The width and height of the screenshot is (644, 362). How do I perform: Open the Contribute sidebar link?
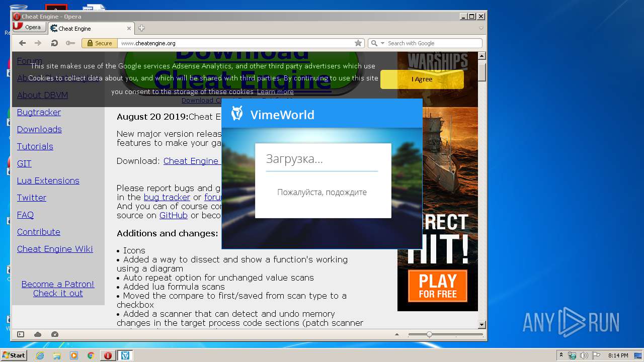39,232
